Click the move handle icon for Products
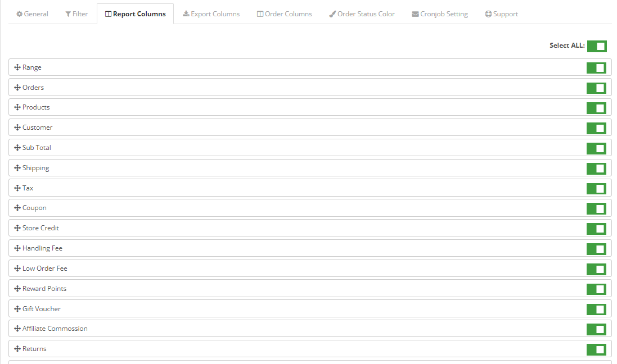The image size is (617, 364). coord(17,107)
